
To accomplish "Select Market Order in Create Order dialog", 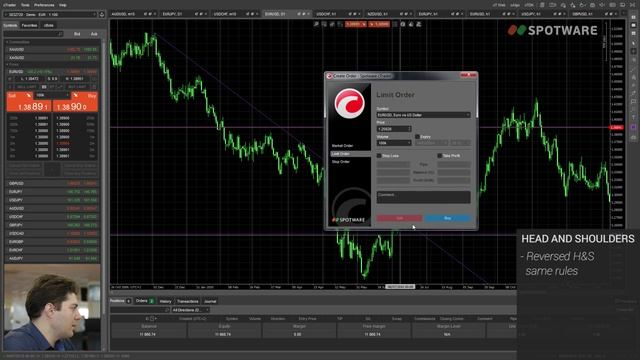I will click(x=342, y=146).
